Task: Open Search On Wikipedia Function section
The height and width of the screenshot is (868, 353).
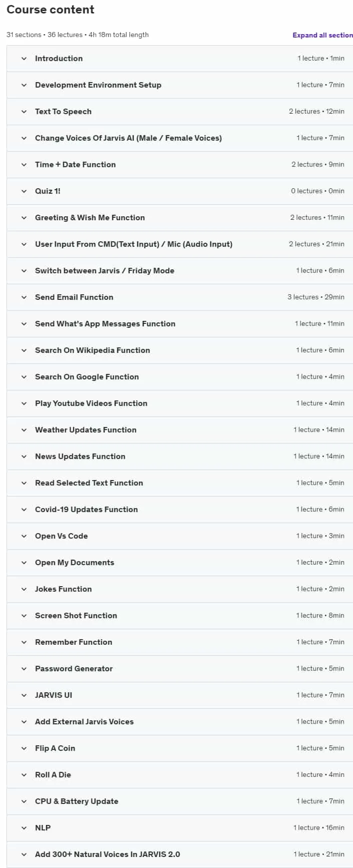Action: 180,350
